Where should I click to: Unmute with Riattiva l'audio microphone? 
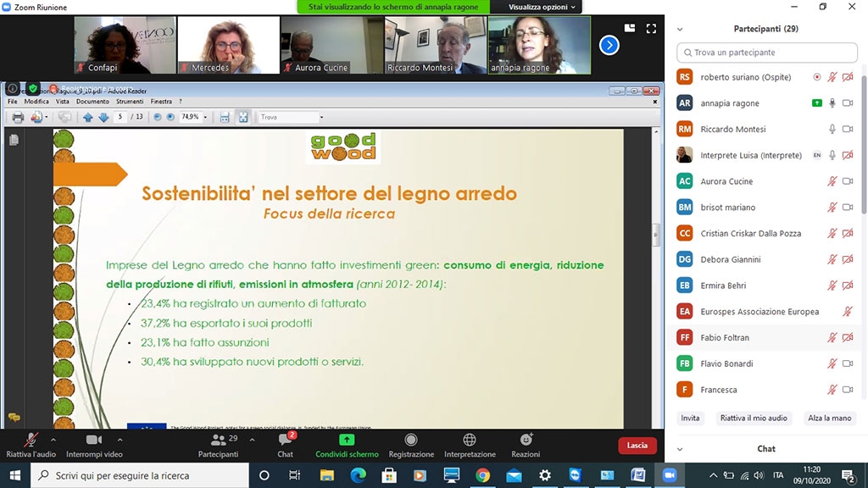[x=31, y=446]
